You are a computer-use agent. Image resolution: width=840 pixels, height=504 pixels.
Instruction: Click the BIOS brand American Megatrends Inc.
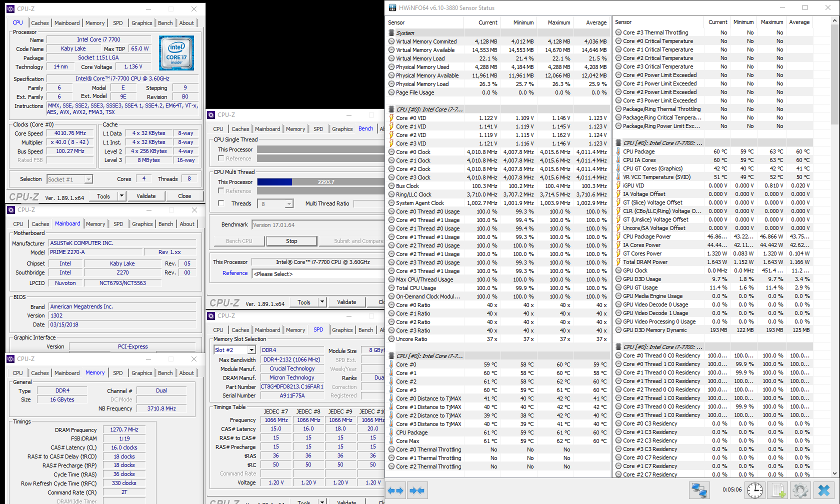[x=122, y=306]
